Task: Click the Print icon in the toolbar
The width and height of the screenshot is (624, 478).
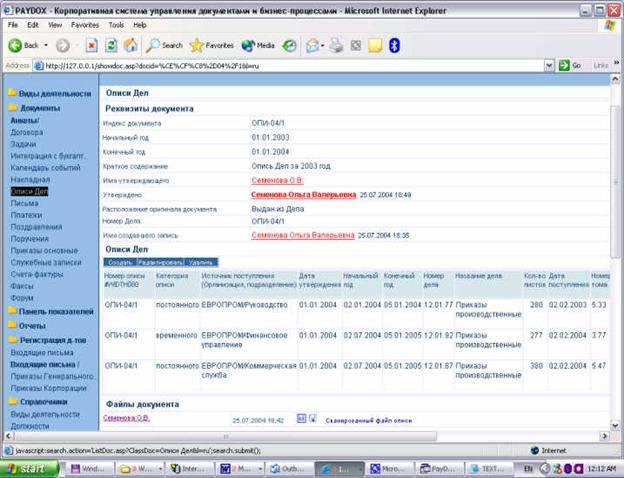Action: click(336, 45)
